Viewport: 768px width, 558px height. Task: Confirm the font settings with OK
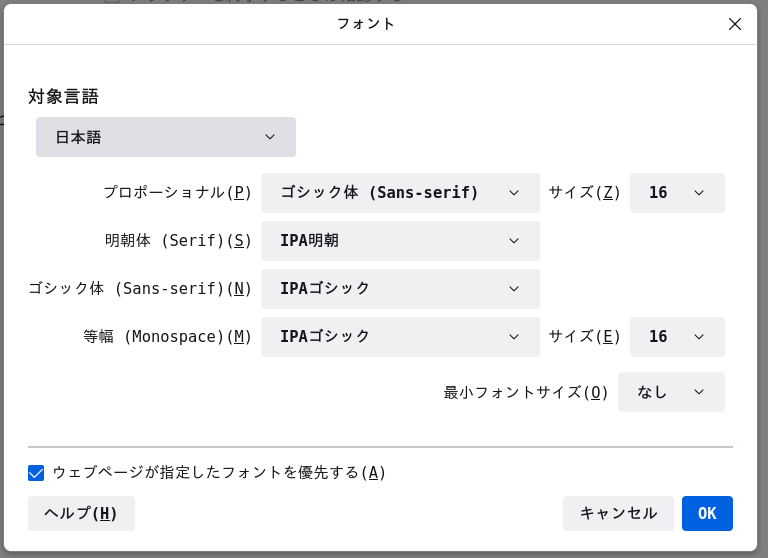[707, 513]
